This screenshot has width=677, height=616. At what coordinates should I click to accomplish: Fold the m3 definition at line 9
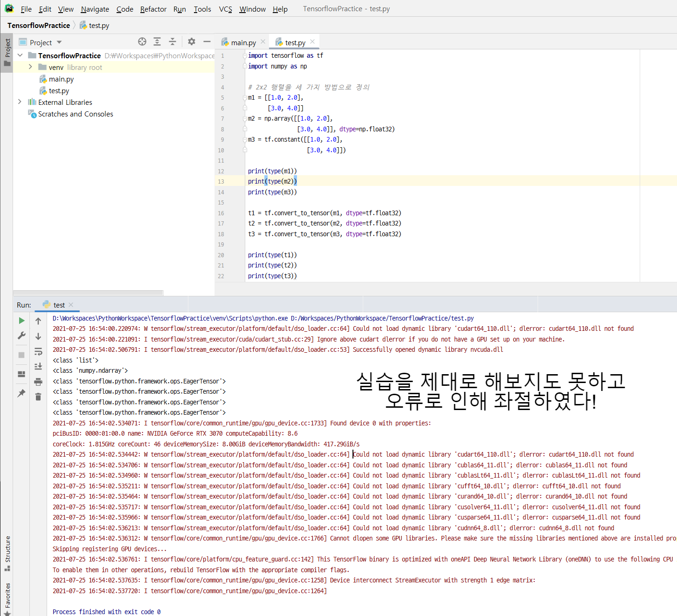click(x=245, y=139)
